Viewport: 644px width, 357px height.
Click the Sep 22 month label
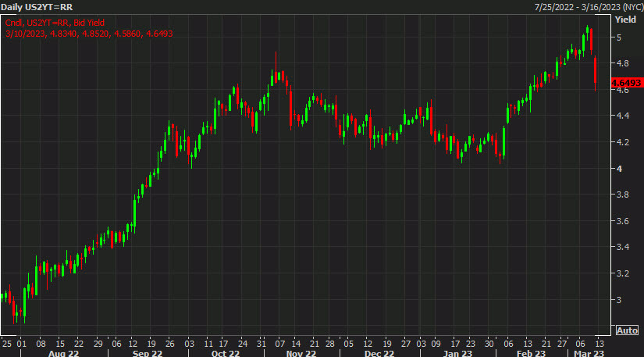[x=148, y=353]
